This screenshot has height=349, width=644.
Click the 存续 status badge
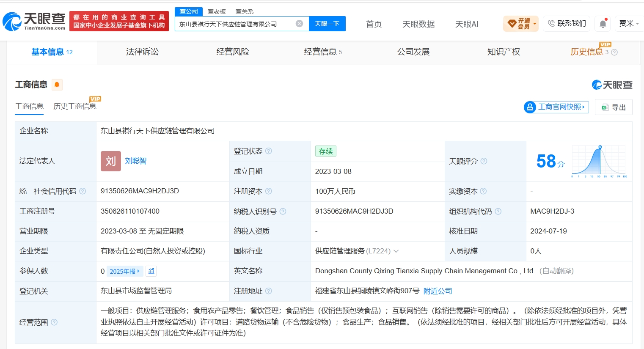tap(325, 151)
